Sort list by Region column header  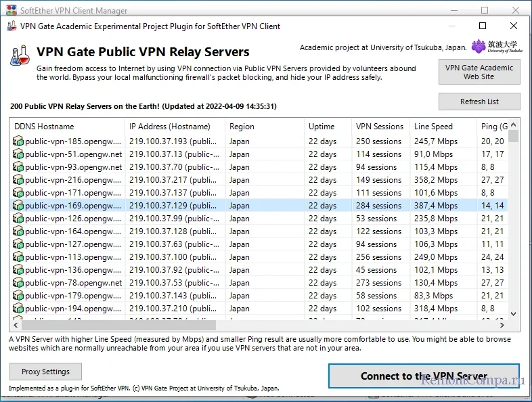[x=263, y=127]
